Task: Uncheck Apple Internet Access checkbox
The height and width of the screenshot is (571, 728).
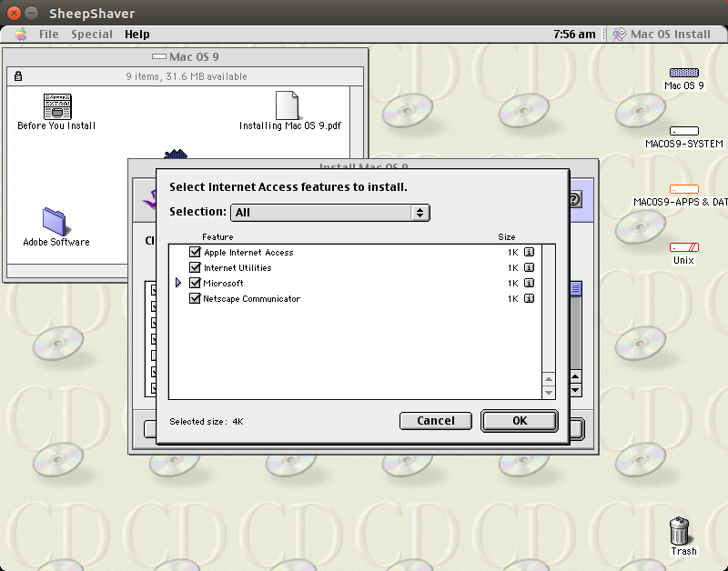Action: pos(195,252)
